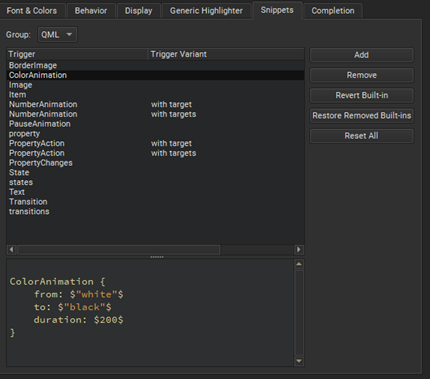Switch to the Font & Colors tab
The height and width of the screenshot is (379, 430).
[x=32, y=11]
